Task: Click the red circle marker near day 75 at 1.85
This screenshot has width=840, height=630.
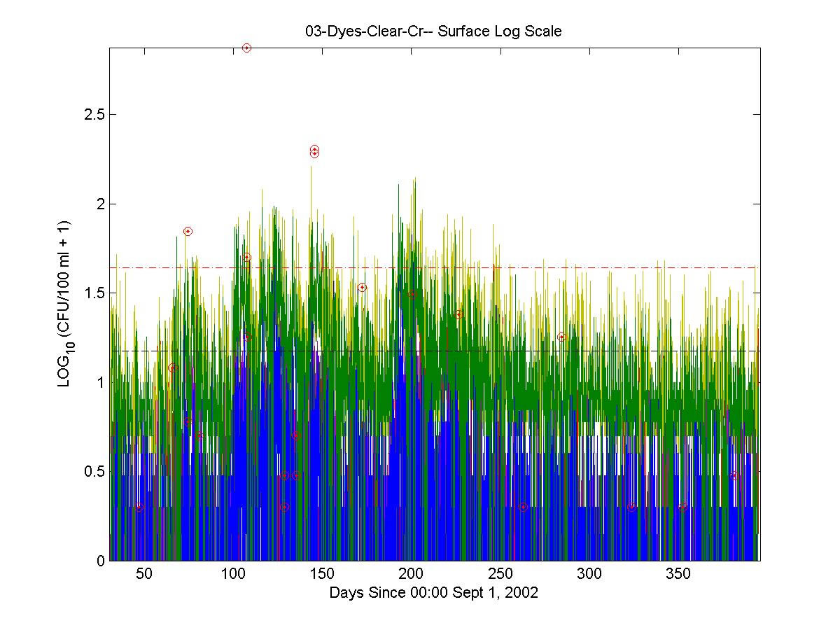Action: [x=188, y=231]
